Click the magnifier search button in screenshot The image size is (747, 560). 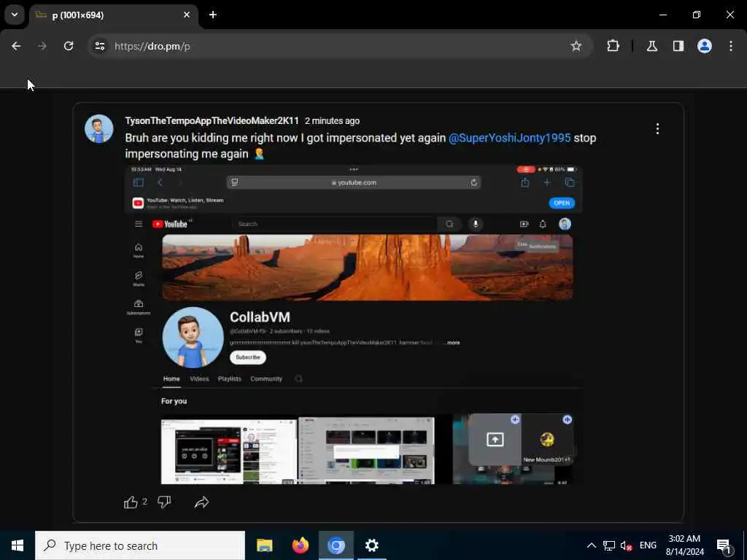pyautogui.click(x=449, y=224)
